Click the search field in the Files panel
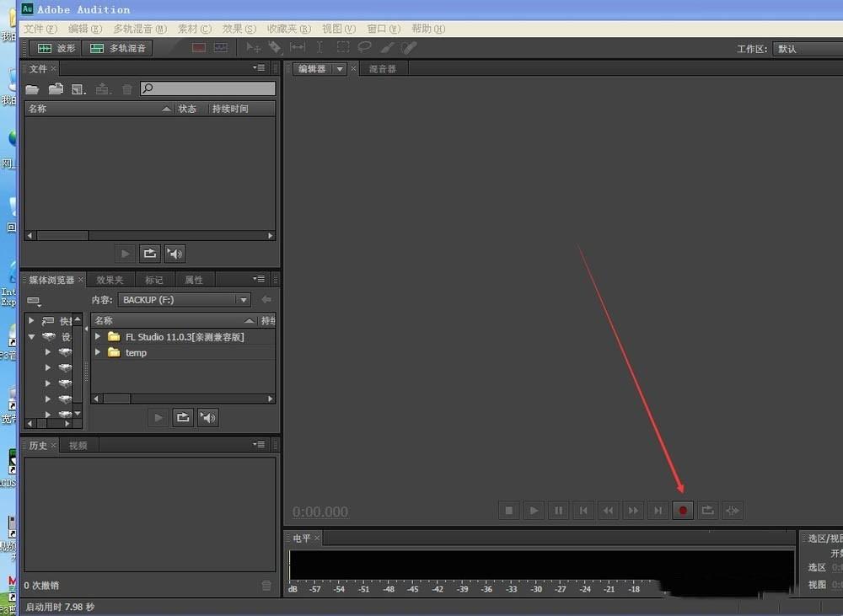The width and height of the screenshot is (843, 616). 207,88
